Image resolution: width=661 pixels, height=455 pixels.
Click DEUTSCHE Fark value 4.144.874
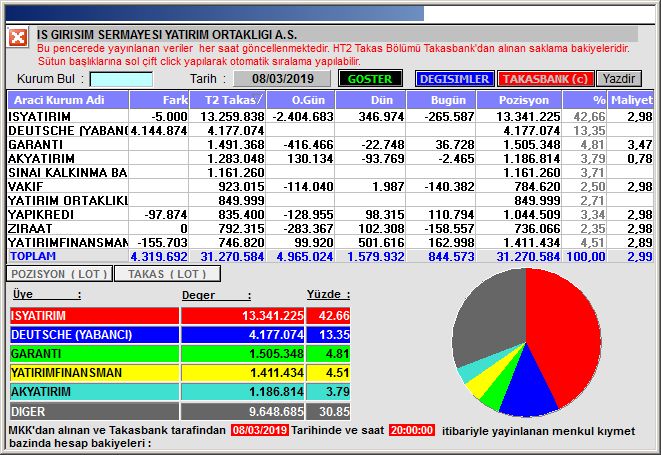(x=159, y=131)
